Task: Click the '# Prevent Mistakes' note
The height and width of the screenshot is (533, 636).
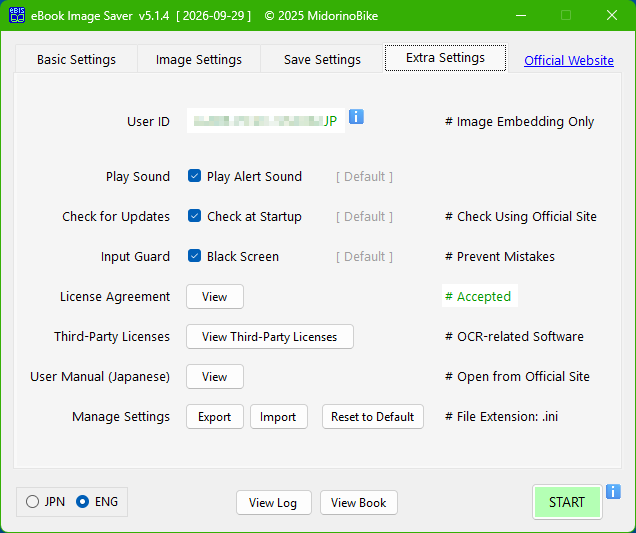Action: [x=500, y=256]
